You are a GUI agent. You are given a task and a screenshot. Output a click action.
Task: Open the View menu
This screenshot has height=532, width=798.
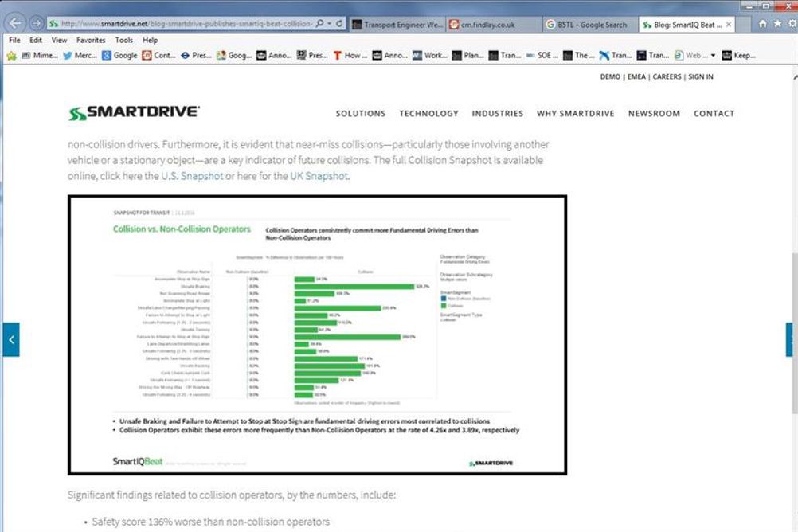tap(59, 40)
